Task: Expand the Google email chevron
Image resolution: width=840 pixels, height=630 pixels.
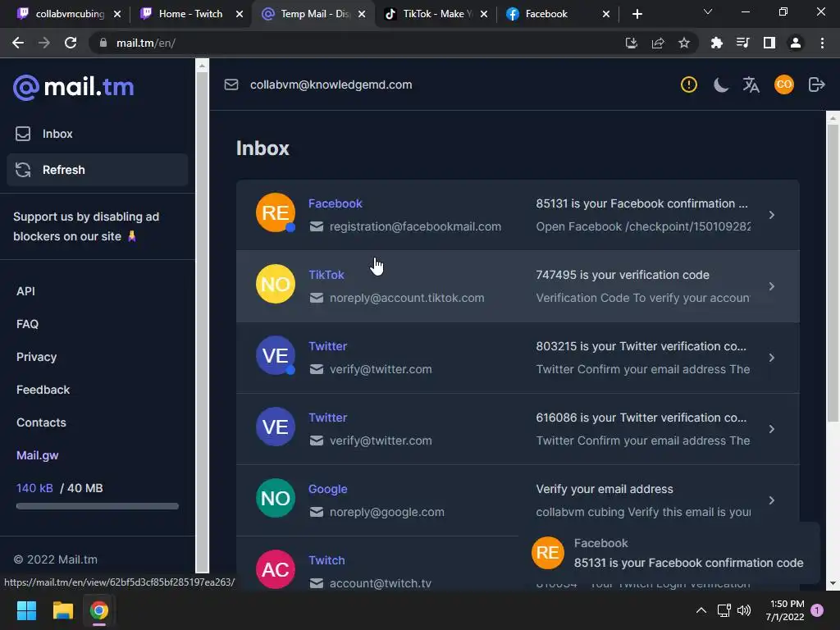Action: click(771, 500)
